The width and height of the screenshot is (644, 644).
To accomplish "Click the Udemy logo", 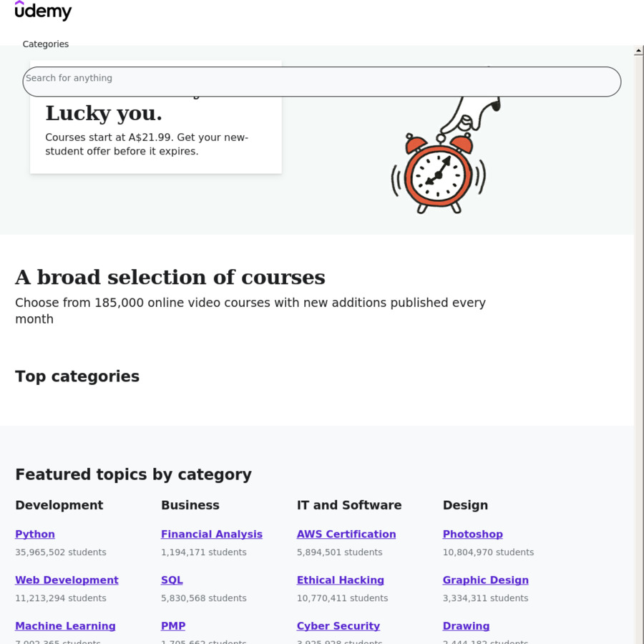I will (x=43, y=11).
